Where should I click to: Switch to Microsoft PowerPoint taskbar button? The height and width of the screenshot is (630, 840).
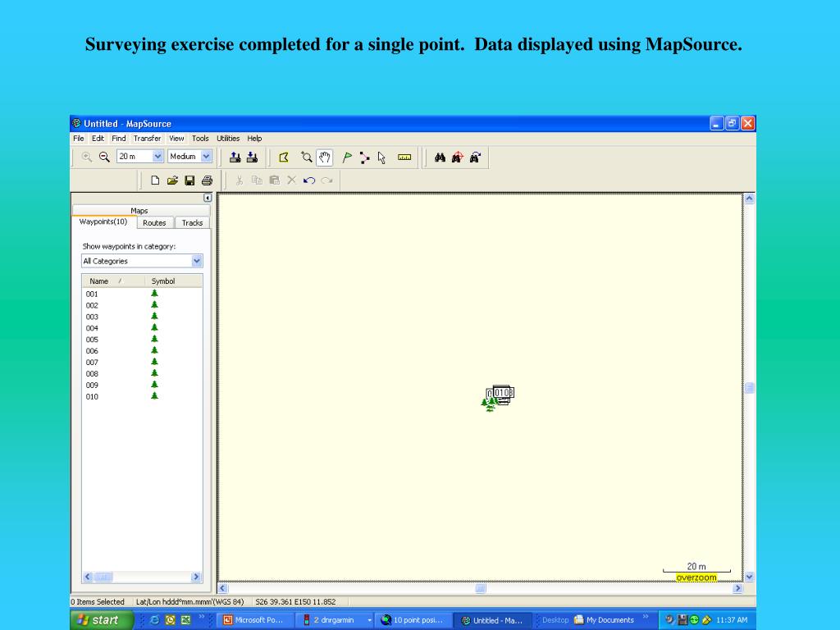click(254, 620)
